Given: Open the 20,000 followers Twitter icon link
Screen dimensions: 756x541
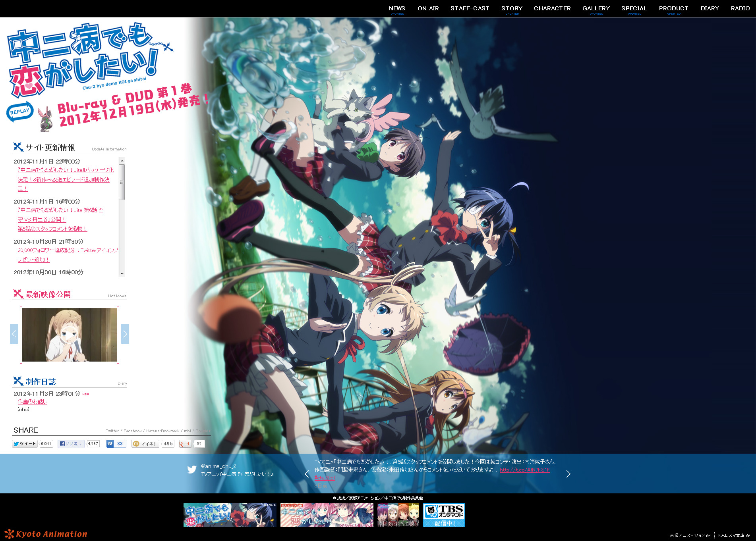Looking at the screenshot, I should click(68, 255).
